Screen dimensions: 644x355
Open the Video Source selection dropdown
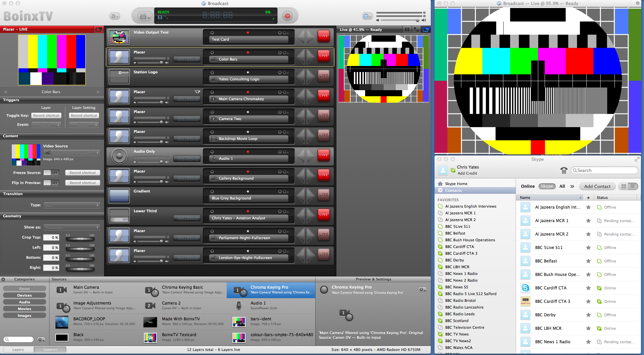(72, 152)
